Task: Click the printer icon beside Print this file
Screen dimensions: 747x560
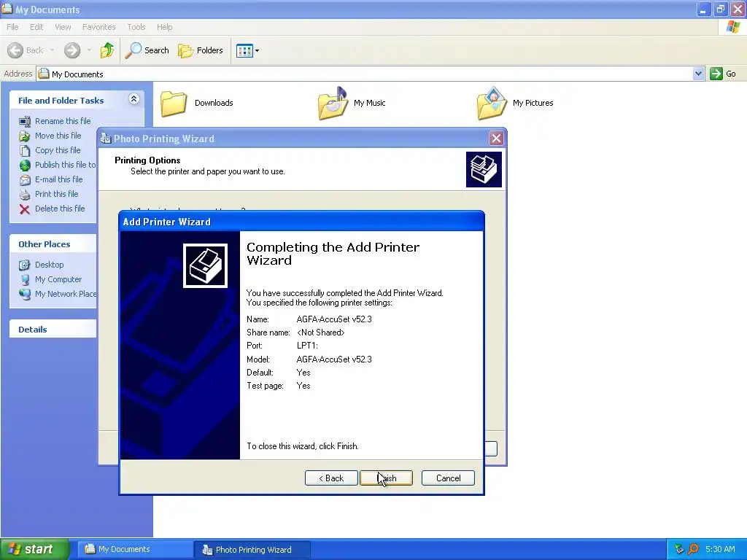Action: pyautogui.click(x=25, y=194)
